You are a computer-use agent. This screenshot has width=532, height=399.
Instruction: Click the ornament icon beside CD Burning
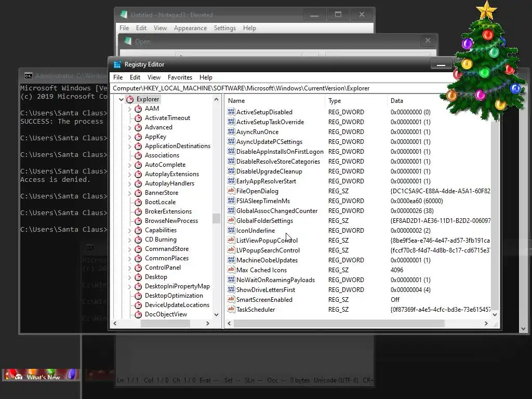[138, 240]
